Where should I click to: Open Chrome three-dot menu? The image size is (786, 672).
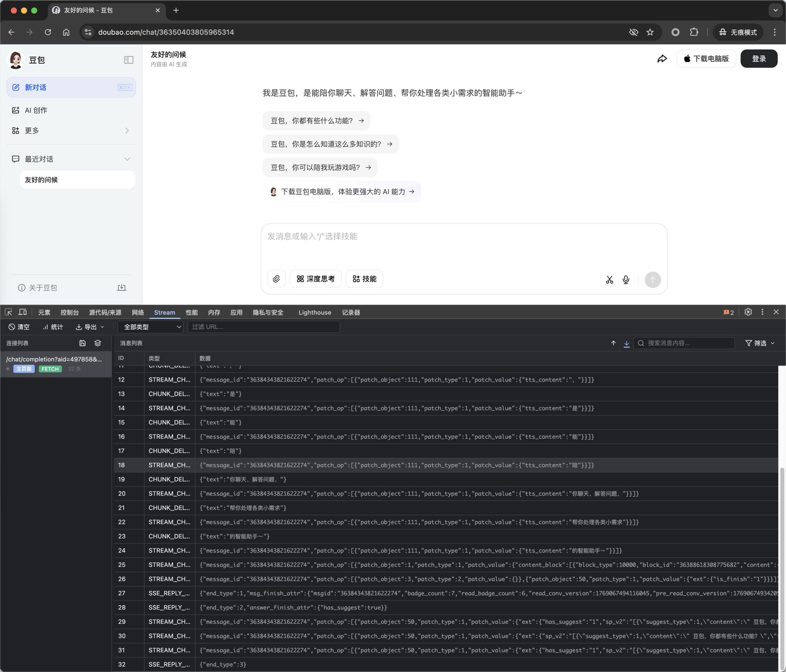775,32
